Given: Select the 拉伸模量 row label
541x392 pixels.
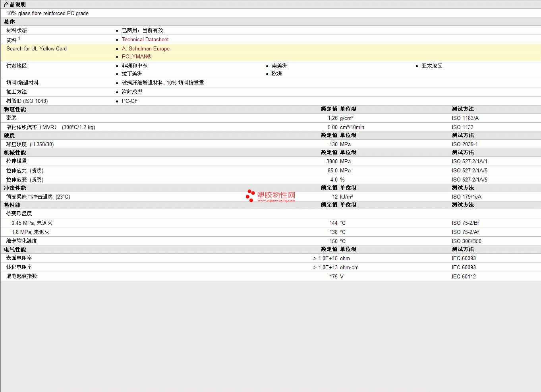Looking at the screenshot, I should point(17,161).
